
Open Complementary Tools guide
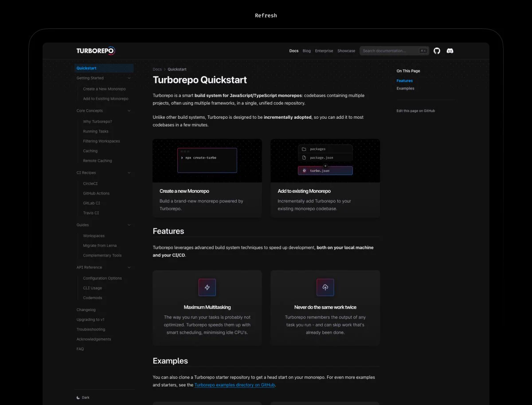(x=102, y=256)
